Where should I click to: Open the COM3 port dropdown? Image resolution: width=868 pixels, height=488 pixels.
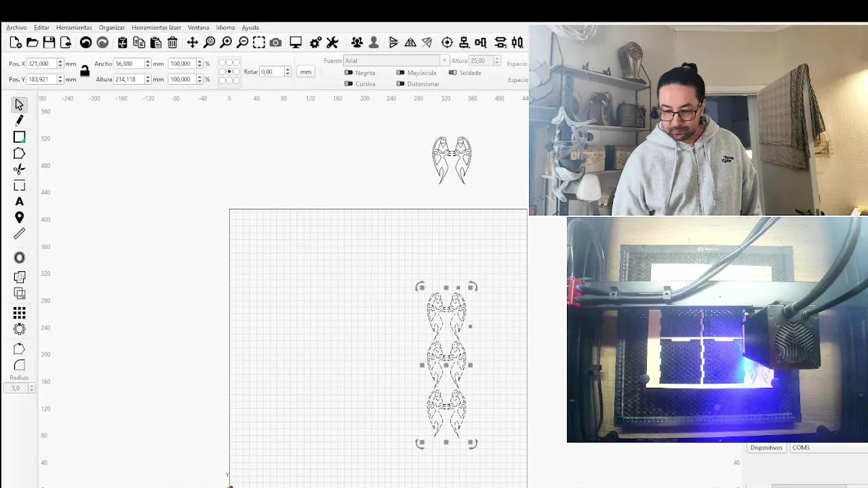tap(828, 448)
